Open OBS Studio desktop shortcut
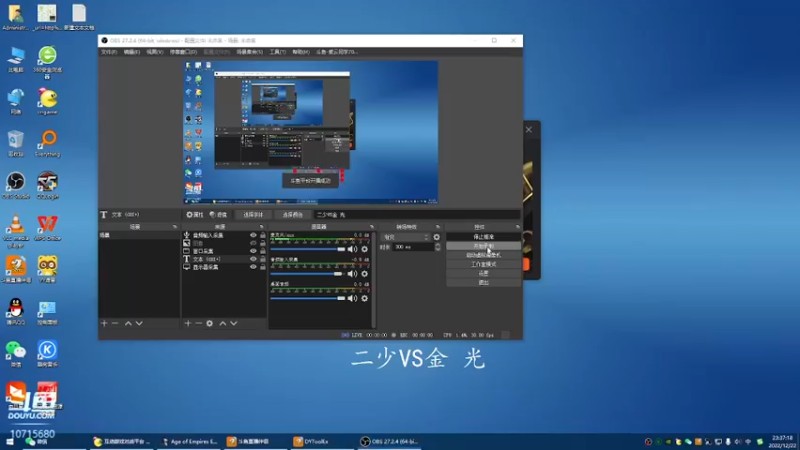This screenshot has width=800, height=450. [x=16, y=186]
